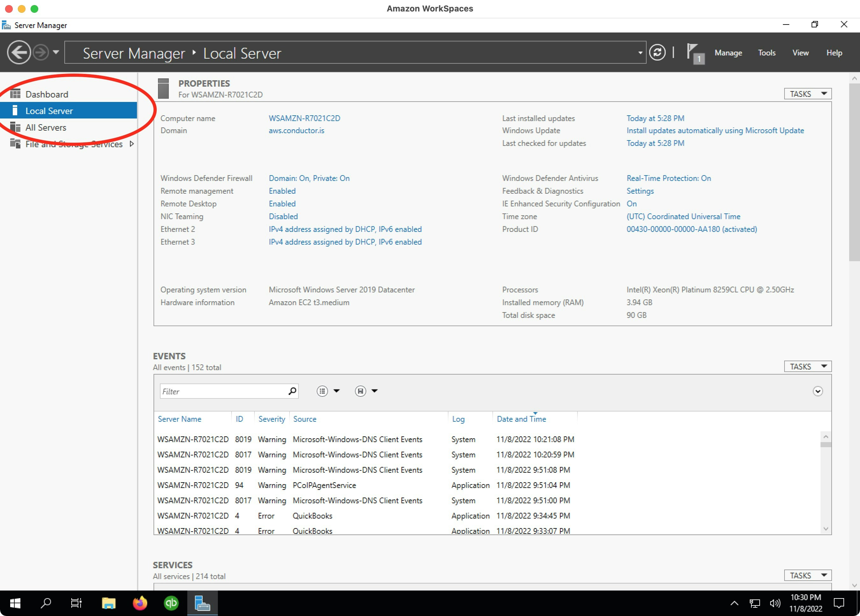Click Last installed updates time link
This screenshot has width=860, height=616.
655,118
